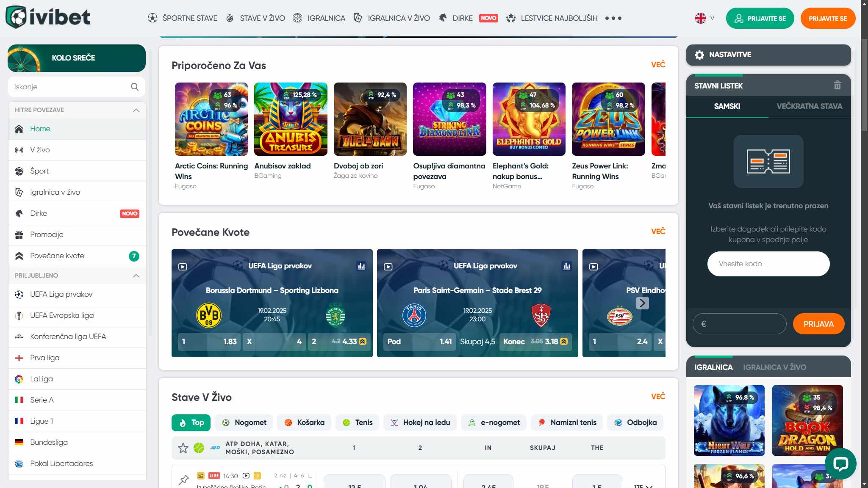
Task: Click the Kolo sreče banner
Action: point(77,58)
